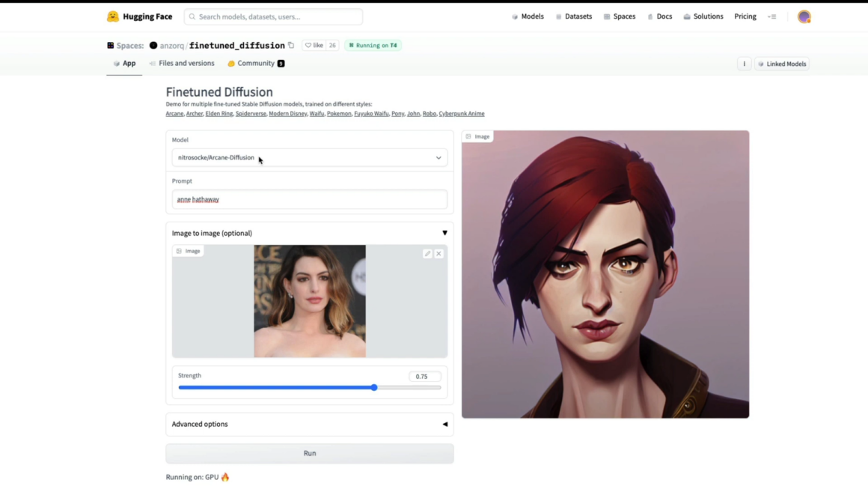
Task: Open your profile via the avatar icon
Action: (x=804, y=16)
